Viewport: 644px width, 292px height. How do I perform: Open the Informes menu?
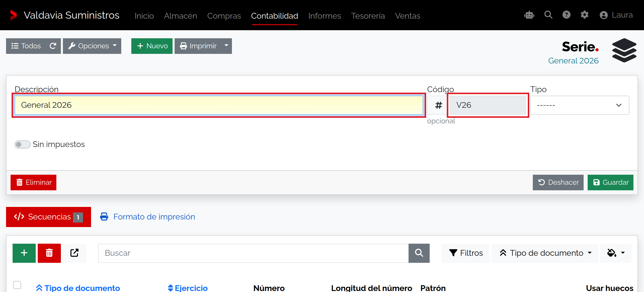[325, 16]
